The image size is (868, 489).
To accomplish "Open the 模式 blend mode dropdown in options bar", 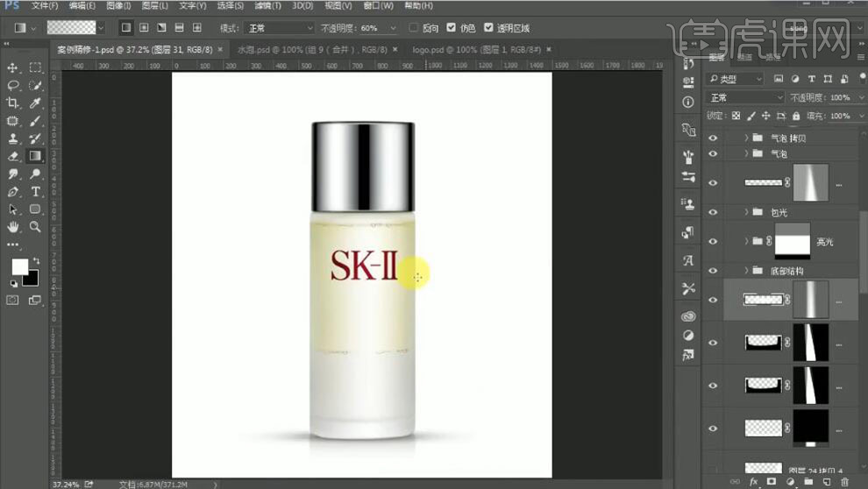I will [277, 28].
